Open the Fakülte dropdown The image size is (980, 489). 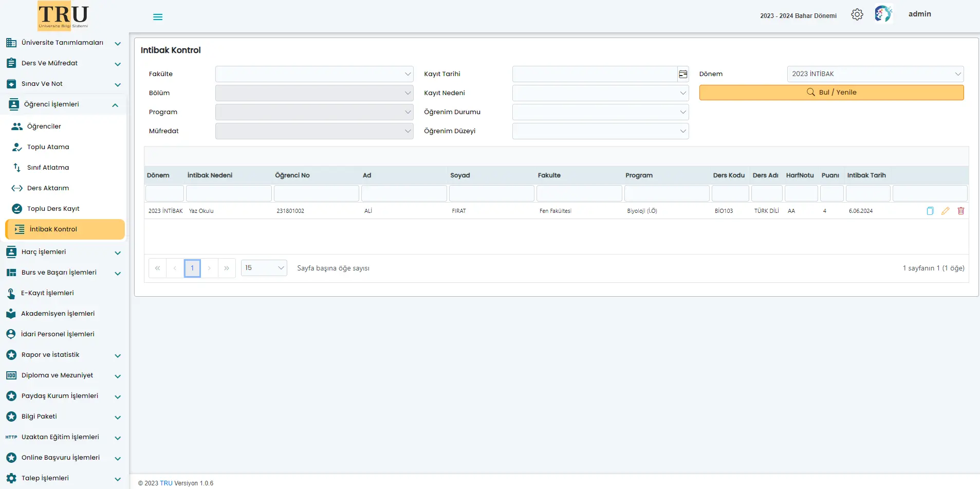click(x=314, y=74)
